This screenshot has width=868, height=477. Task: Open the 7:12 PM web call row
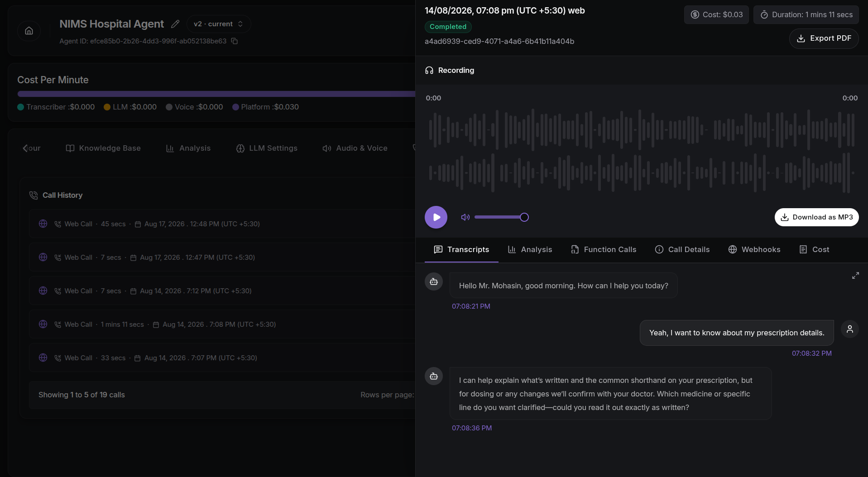click(x=222, y=291)
